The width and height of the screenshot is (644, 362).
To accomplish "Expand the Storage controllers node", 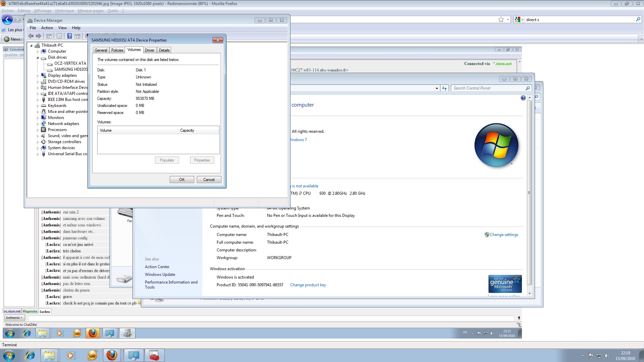I will click(38, 142).
